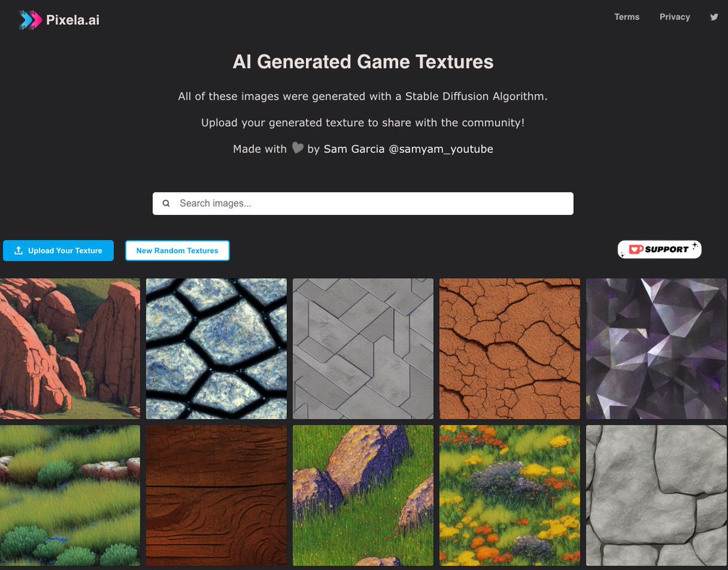Click the Support donation button
The height and width of the screenshot is (570, 728).
click(659, 249)
